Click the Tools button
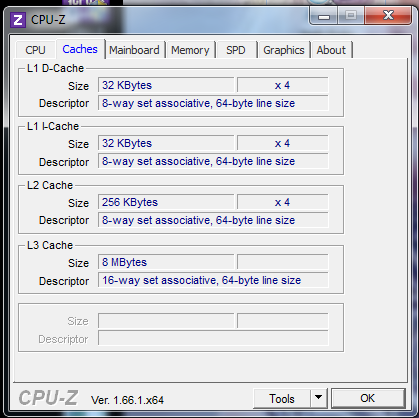 click(282, 398)
